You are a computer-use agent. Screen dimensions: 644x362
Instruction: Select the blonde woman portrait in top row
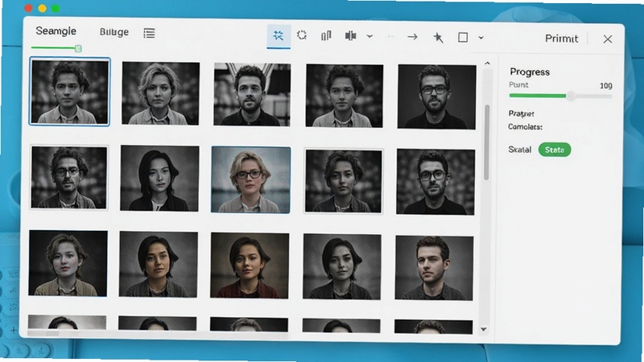tap(160, 93)
